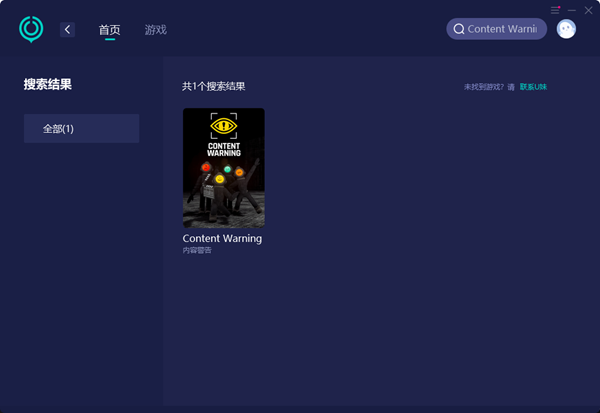The image size is (600, 413).
Task: Click the 内容警告 subtitle text
Action: coord(197,250)
